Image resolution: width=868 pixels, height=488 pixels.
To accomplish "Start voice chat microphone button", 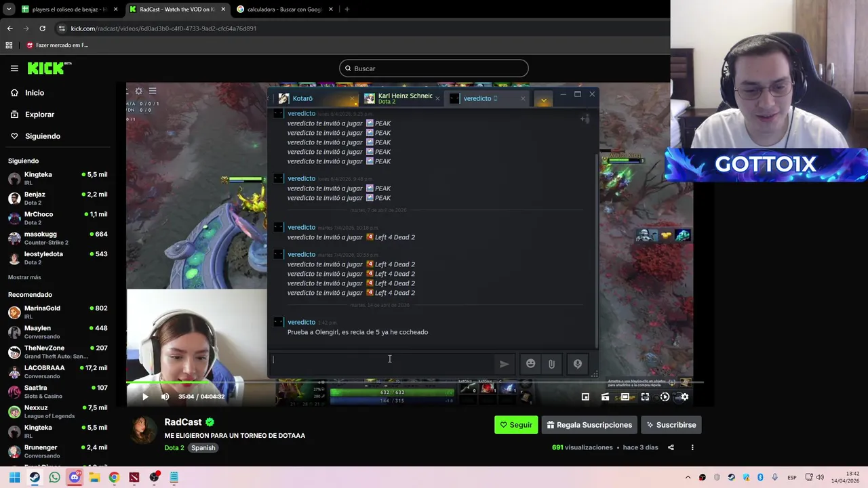I will click(578, 364).
